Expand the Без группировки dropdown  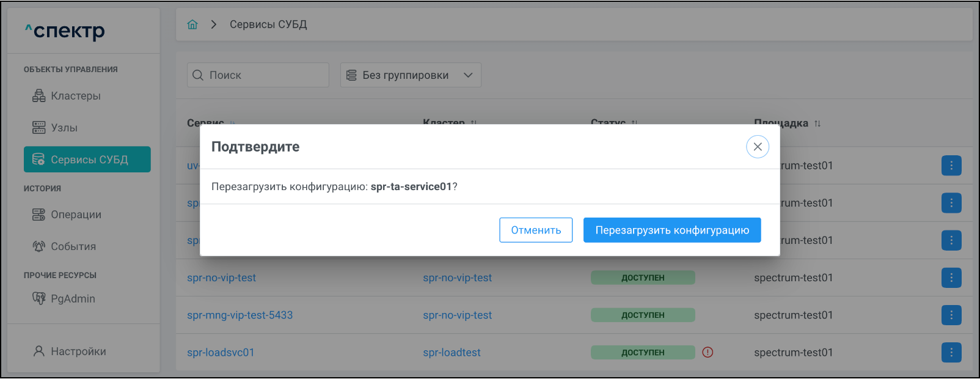tap(410, 75)
